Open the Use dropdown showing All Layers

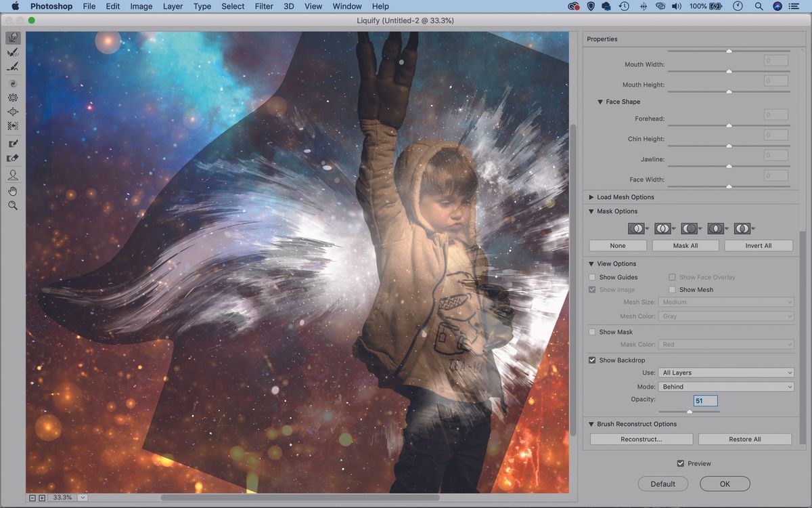pos(726,372)
